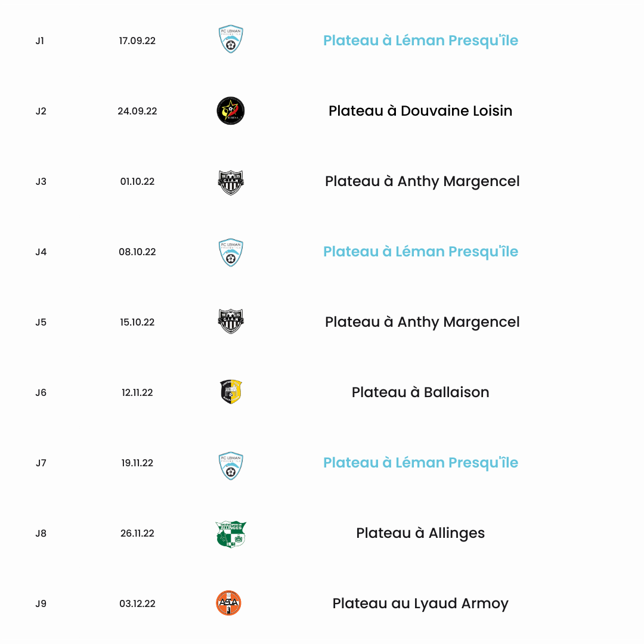Image resolution: width=644 pixels, height=644 pixels.
Task: Click the FC Léman logo in row J1
Action: (x=230, y=39)
